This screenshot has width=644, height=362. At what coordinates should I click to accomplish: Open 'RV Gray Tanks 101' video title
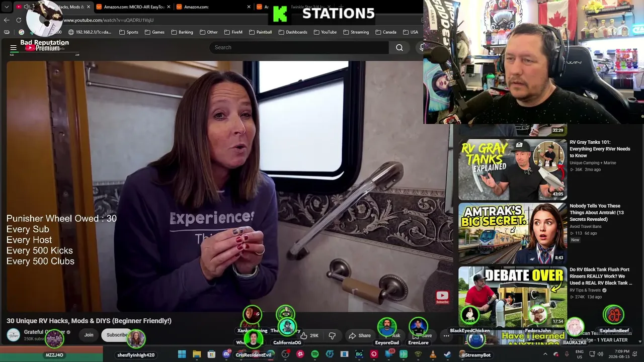click(x=600, y=149)
